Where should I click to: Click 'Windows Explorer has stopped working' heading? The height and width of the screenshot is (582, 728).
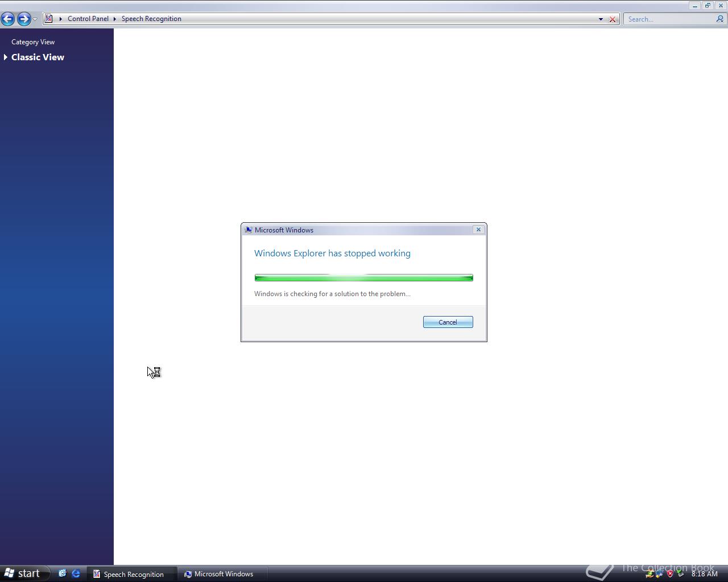[x=332, y=253]
